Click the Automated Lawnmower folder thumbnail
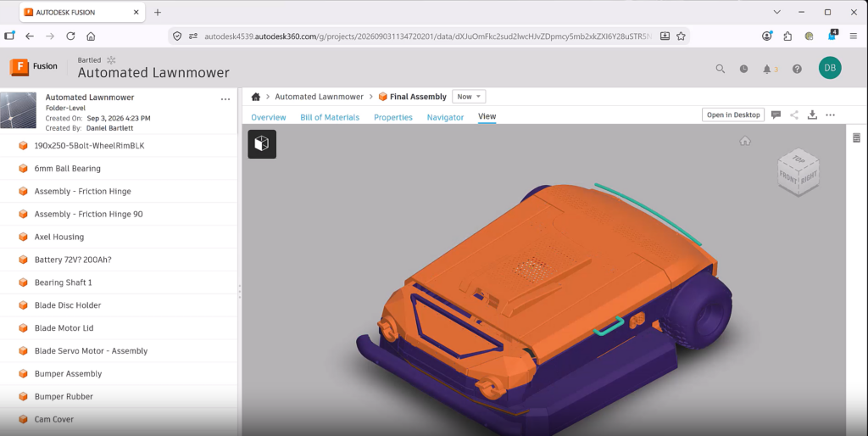Viewport: 868px width, 436px height. tap(19, 110)
